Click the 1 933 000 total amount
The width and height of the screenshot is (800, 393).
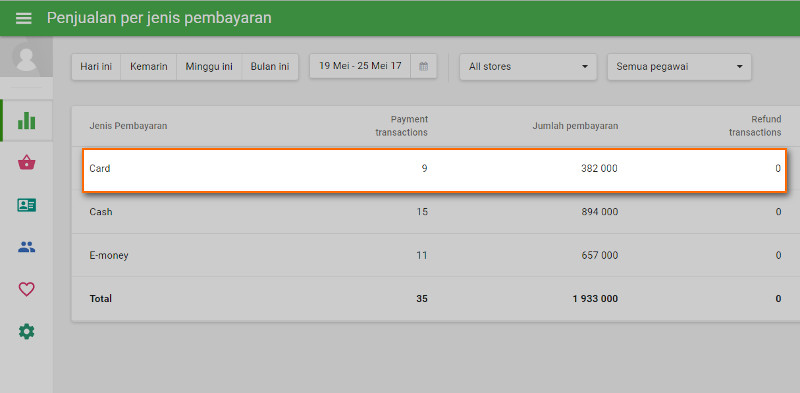pos(595,299)
